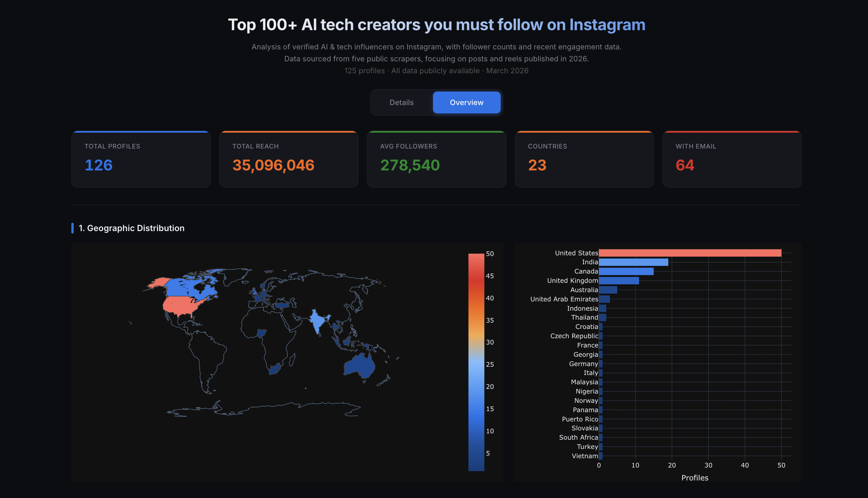Select the Avg Followers card
Screen dimensions: 868x498
(x=436, y=159)
